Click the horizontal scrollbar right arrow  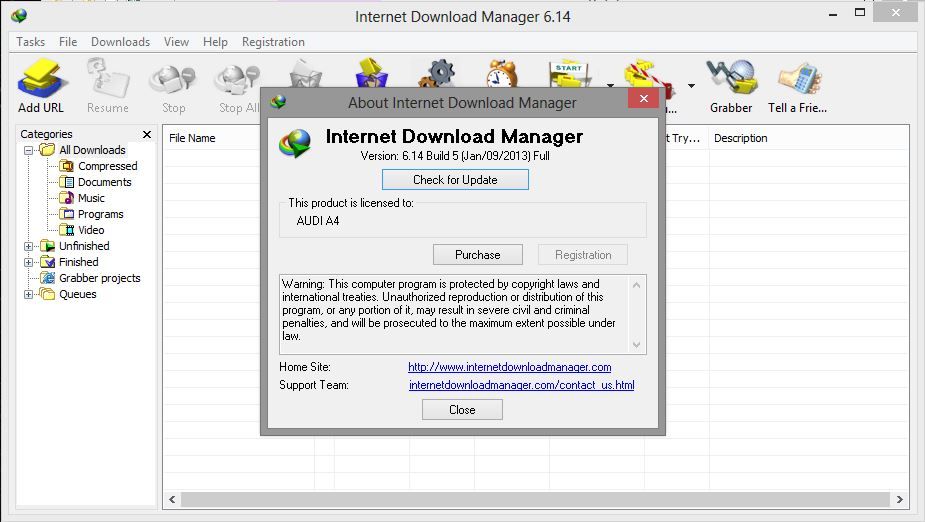point(900,500)
